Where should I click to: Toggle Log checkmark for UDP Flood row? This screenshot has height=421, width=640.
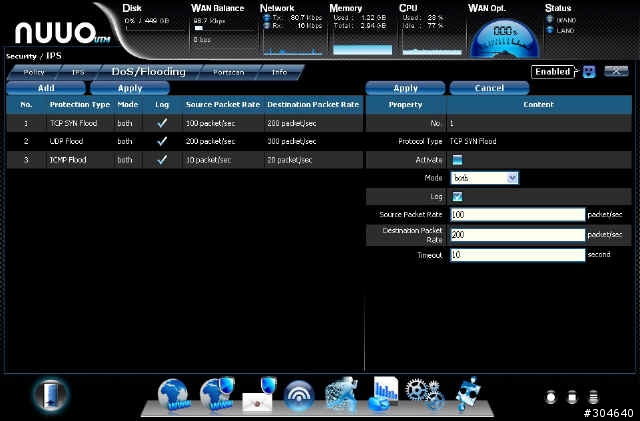[162, 141]
